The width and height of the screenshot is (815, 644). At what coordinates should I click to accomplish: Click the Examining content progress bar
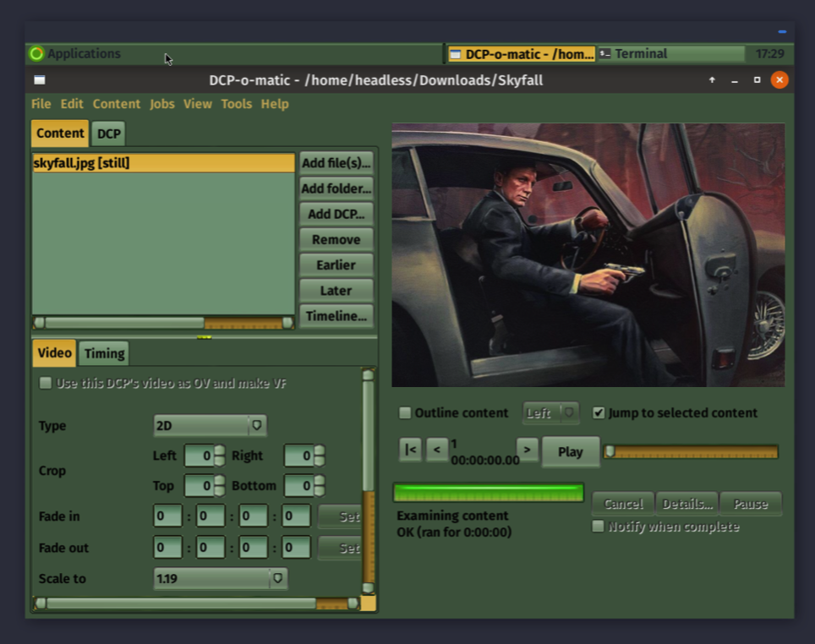pos(489,492)
